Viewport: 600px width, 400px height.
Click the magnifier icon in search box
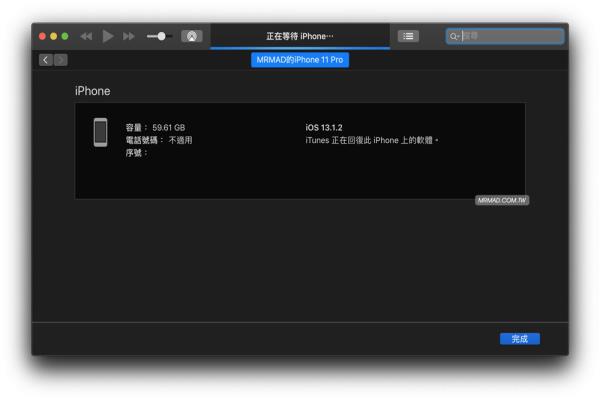coord(453,36)
